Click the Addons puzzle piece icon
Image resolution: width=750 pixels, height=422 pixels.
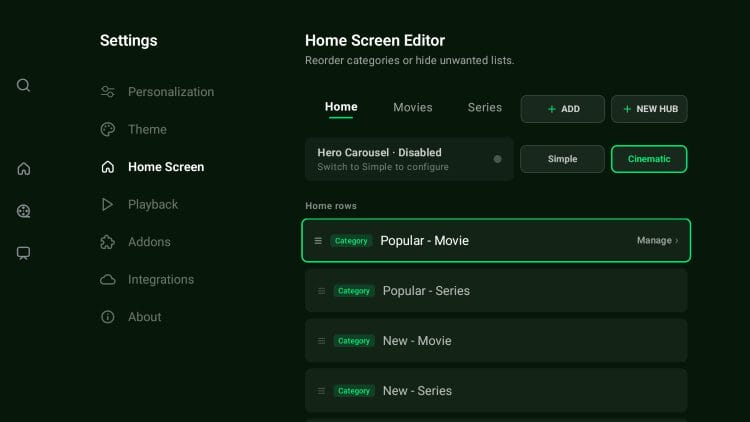click(108, 242)
